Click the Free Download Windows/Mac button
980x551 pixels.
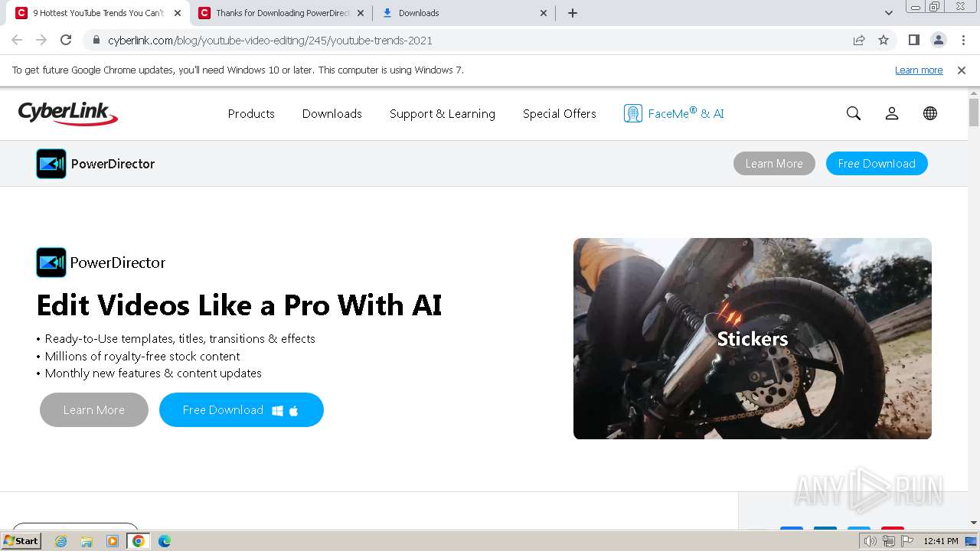[241, 410]
